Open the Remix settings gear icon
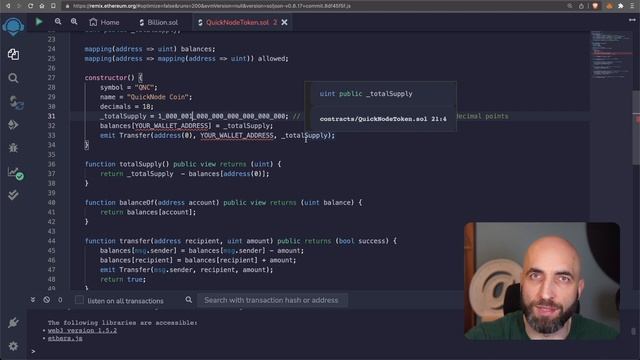 tap(13, 346)
